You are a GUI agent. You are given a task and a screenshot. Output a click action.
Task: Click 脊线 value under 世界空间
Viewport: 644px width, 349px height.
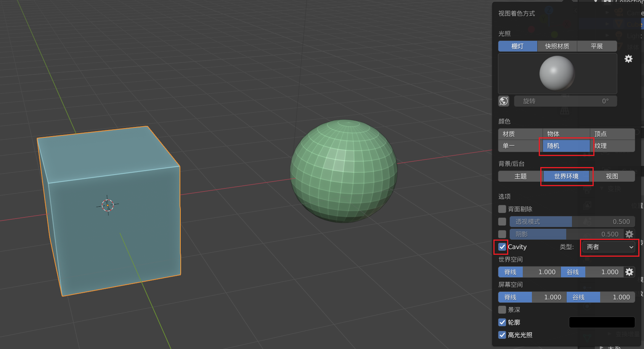click(x=529, y=272)
